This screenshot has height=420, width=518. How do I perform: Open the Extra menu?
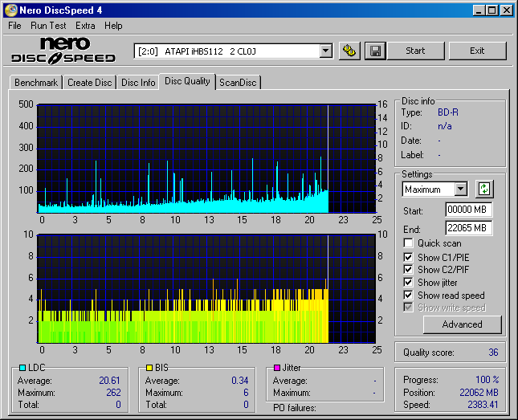coord(85,26)
